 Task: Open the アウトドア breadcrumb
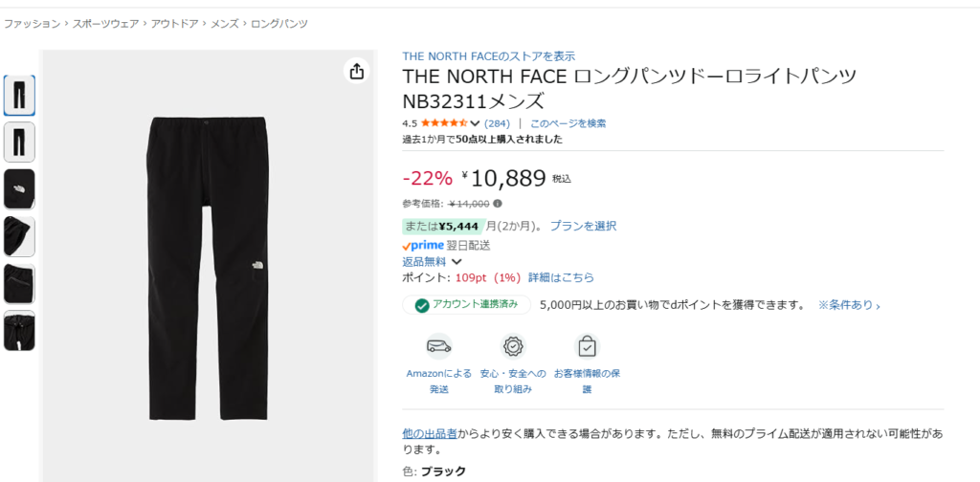(x=174, y=24)
